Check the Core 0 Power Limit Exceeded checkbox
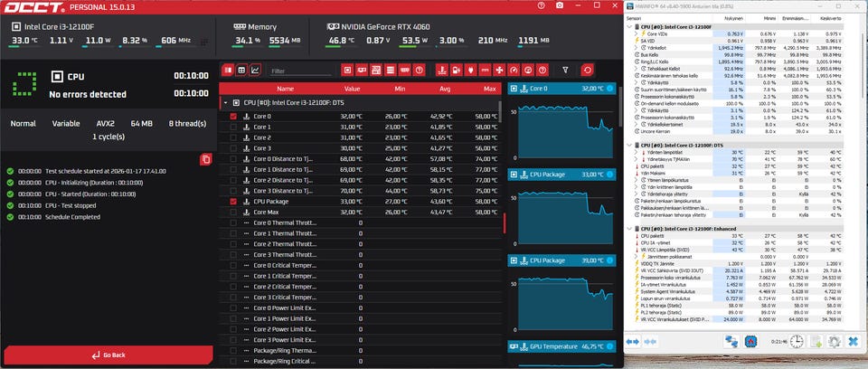 pos(233,307)
